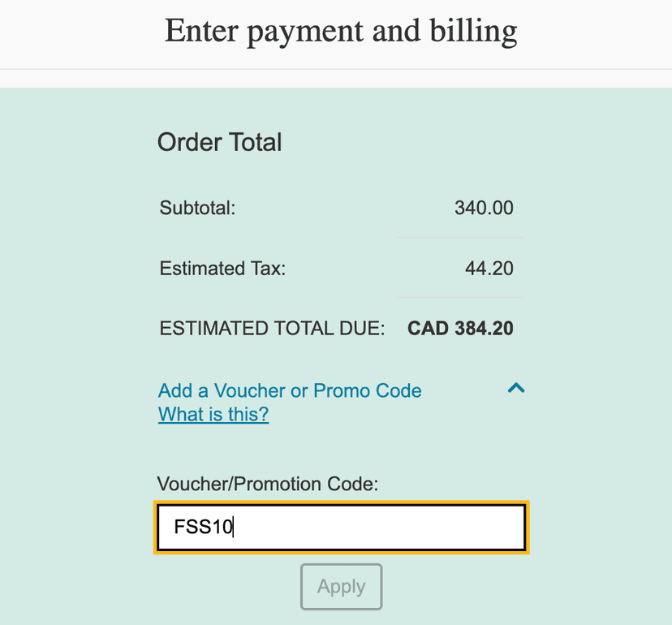Click the Voucher/Promotion Code field label
This screenshot has height=625, width=672.
(x=268, y=485)
